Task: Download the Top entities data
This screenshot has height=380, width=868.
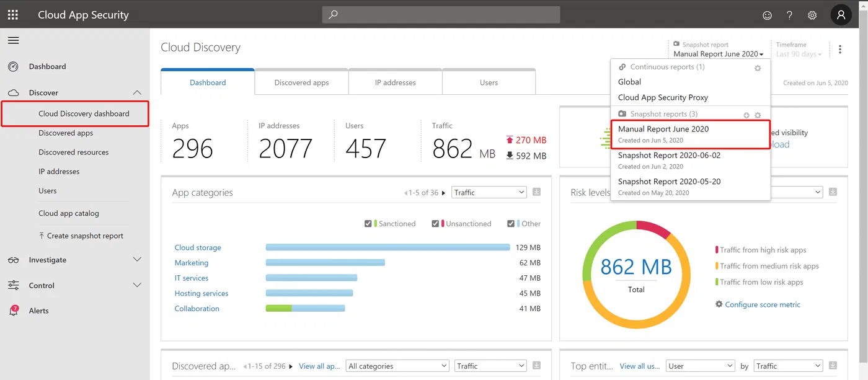Action: pos(833,366)
